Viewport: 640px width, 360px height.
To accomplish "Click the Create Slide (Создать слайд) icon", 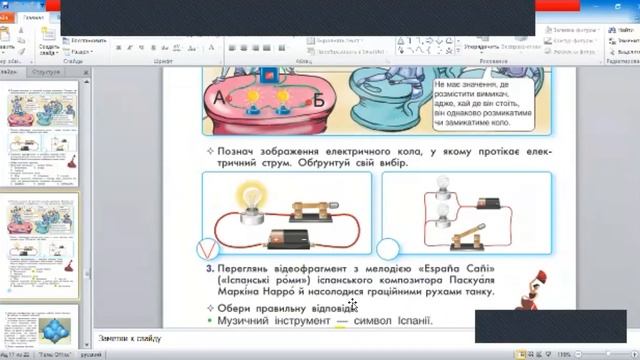I will point(49,34).
